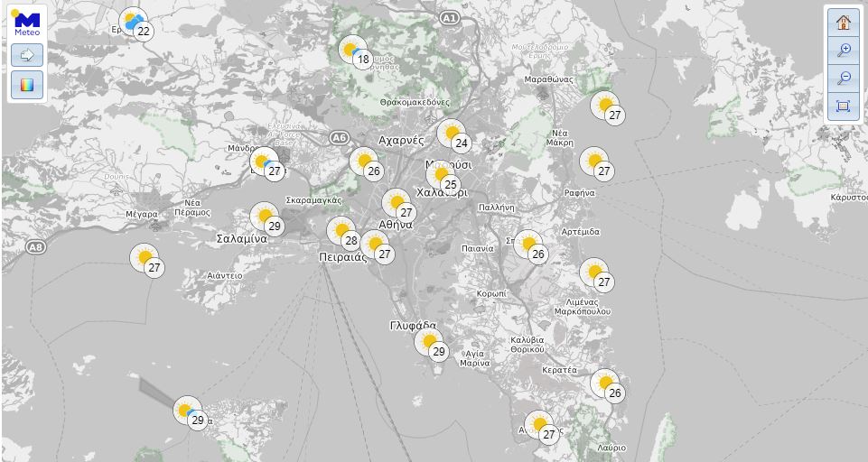
Task: Select the zoom in magnifier tool
Action: 843,51
